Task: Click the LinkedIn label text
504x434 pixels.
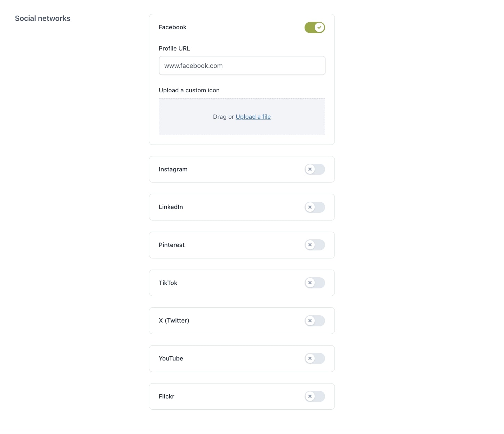Action: (171, 207)
